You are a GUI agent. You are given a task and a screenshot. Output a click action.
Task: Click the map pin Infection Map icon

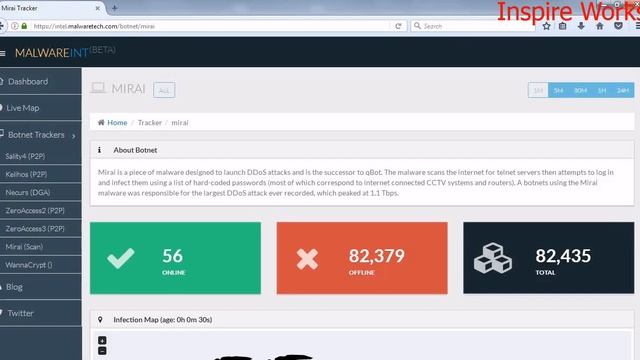point(100,320)
